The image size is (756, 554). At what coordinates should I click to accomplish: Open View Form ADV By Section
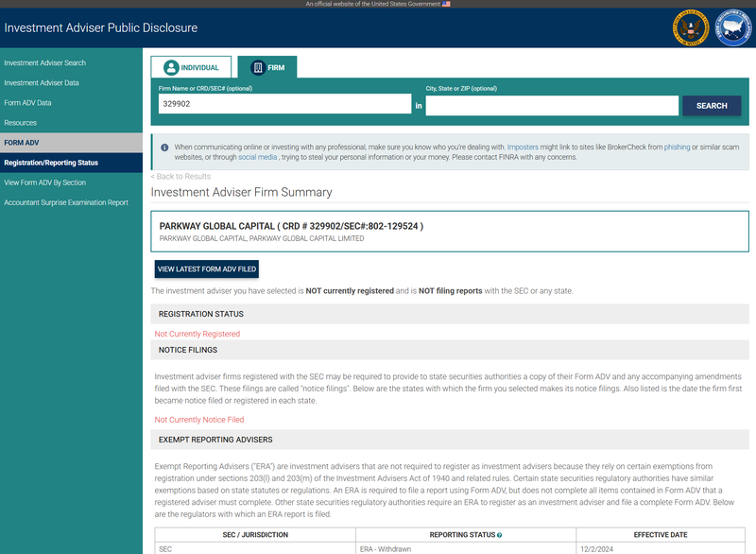tap(44, 182)
